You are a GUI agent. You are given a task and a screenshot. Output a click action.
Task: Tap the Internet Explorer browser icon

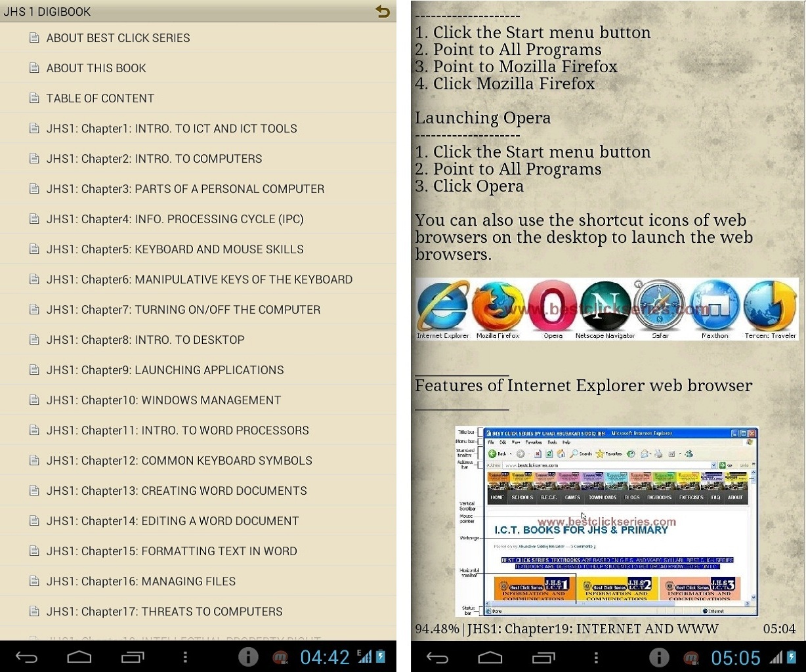pyautogui.click(x=443, y=306)
